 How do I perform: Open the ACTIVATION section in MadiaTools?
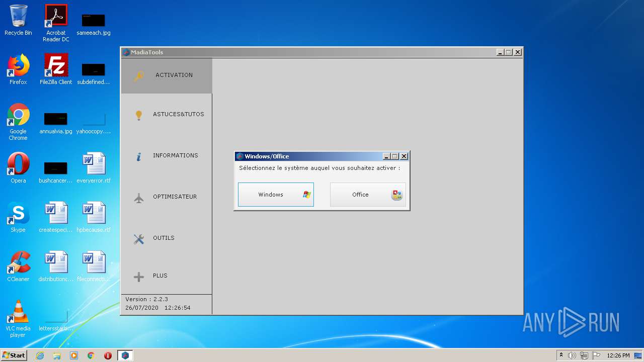pos(167,75)
